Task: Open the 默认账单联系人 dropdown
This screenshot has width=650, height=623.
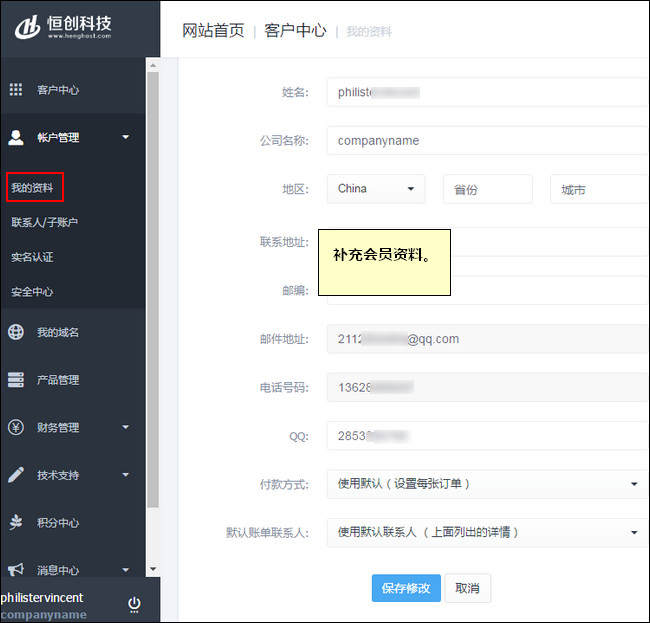Action: (x=487, y=532)
